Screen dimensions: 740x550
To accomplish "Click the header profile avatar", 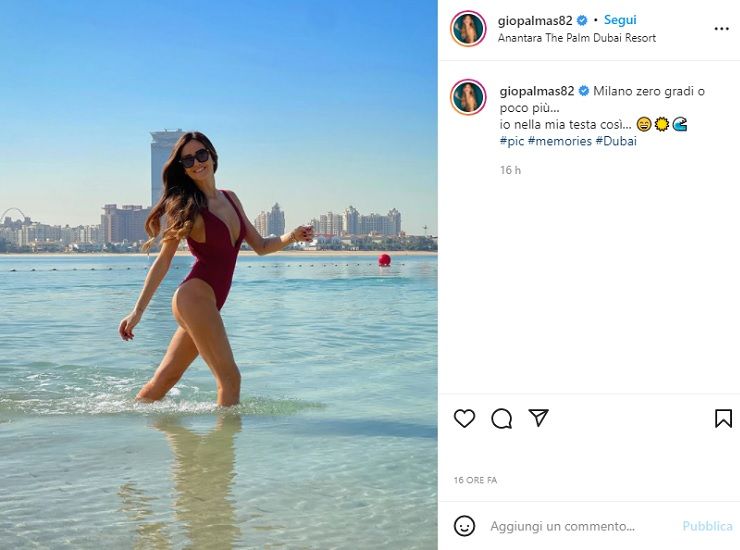I will coord(468,29).
